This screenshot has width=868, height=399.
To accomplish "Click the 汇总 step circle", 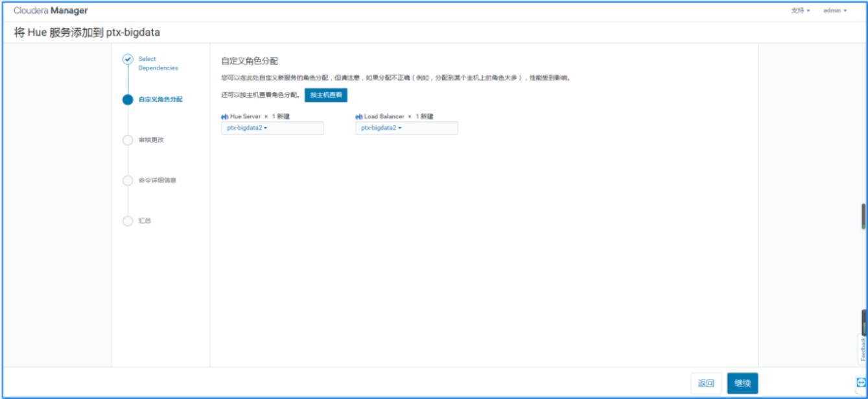I will point(128,221).
